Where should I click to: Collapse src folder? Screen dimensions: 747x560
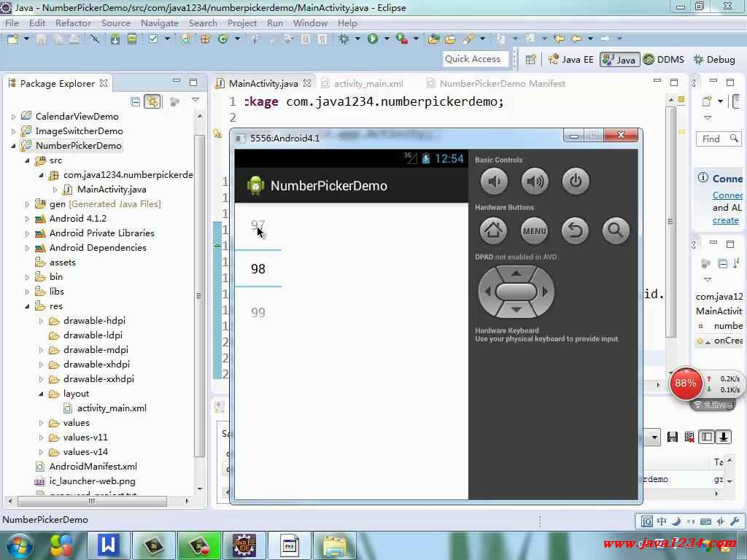27,160
